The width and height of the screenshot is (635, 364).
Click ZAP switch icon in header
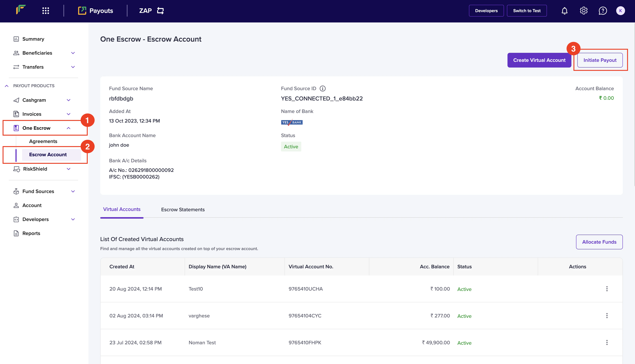tap(160, 11)
